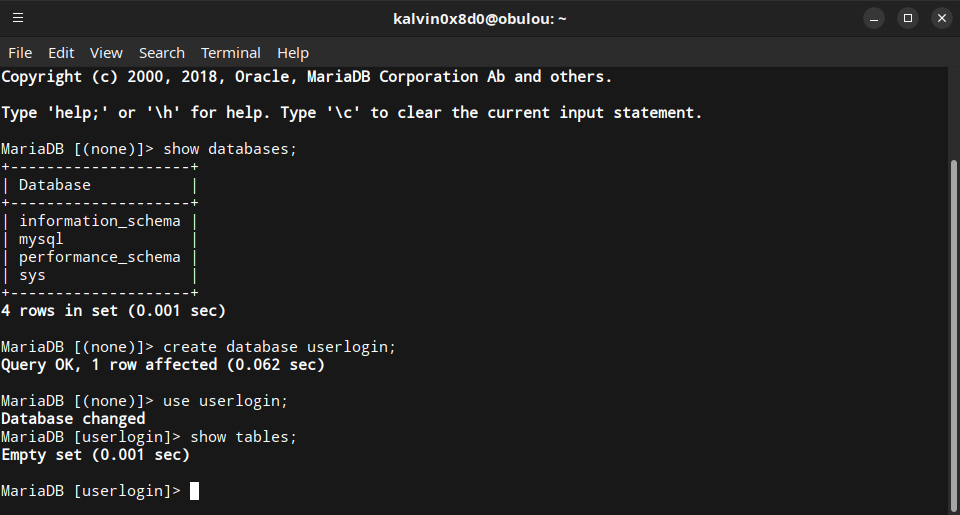Open the View menu
Viewport: 960px width, 515px height.
pyautogui.click(x=106, y=53)
